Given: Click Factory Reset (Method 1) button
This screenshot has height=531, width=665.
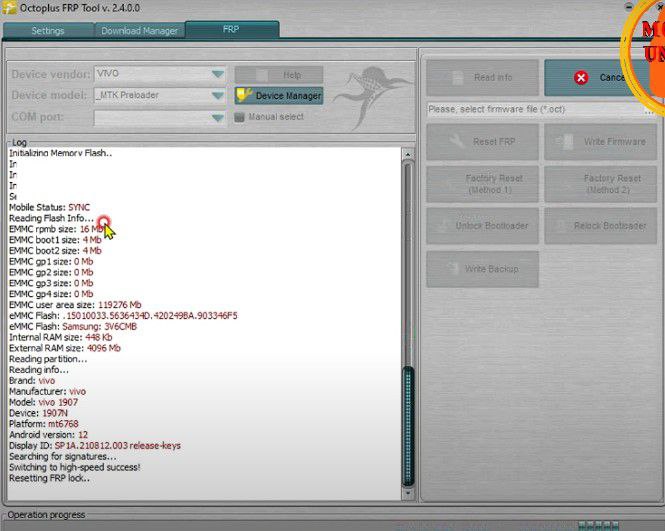Looking at the screenshot, I should tap(482, 184).
